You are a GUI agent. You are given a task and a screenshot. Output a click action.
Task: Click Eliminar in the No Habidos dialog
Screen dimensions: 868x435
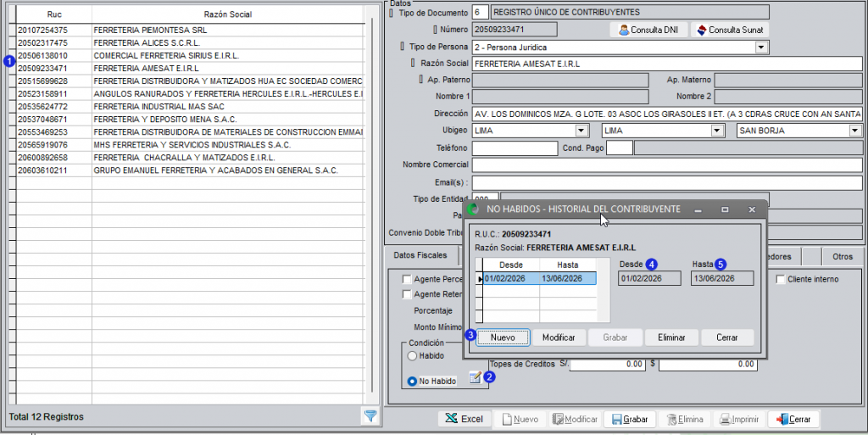click(x=671, y=337)
